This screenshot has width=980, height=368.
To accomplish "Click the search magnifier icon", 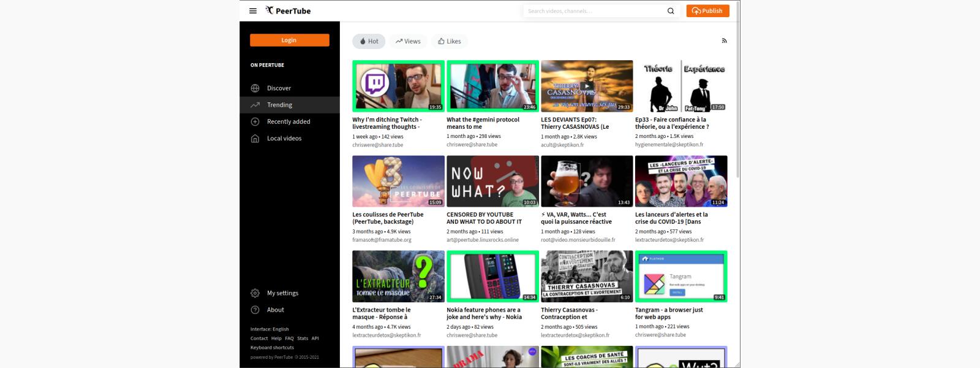I will (671, 11).
